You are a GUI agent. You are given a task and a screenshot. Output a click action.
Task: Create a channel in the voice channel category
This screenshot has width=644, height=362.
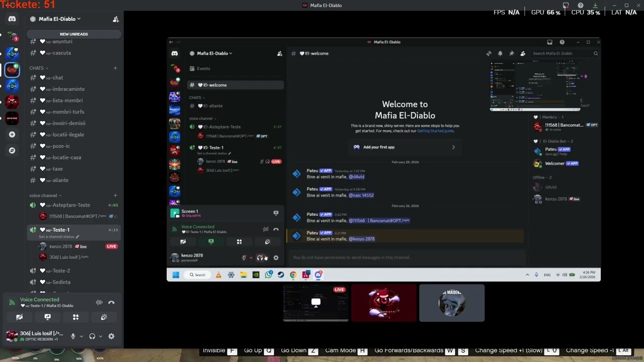click(x=115, y=196)
